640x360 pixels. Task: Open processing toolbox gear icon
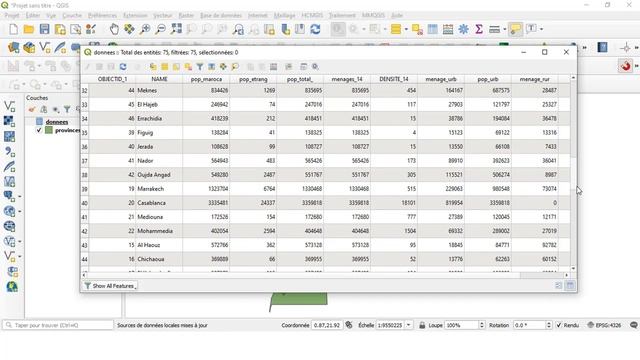tap(463, 29)
